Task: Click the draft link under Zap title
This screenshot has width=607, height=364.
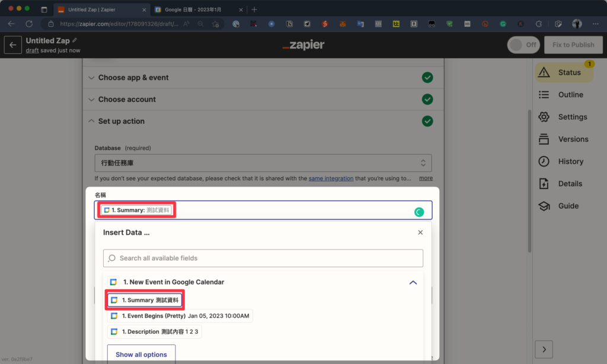Action: (32, 50)
